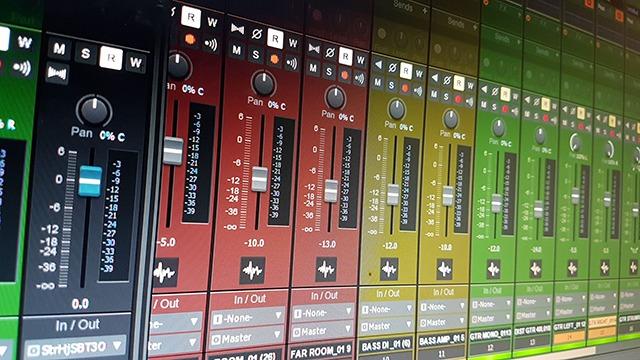Click the waveform icon on BASS AMP_01 5 channel

(x=444, y=269)
